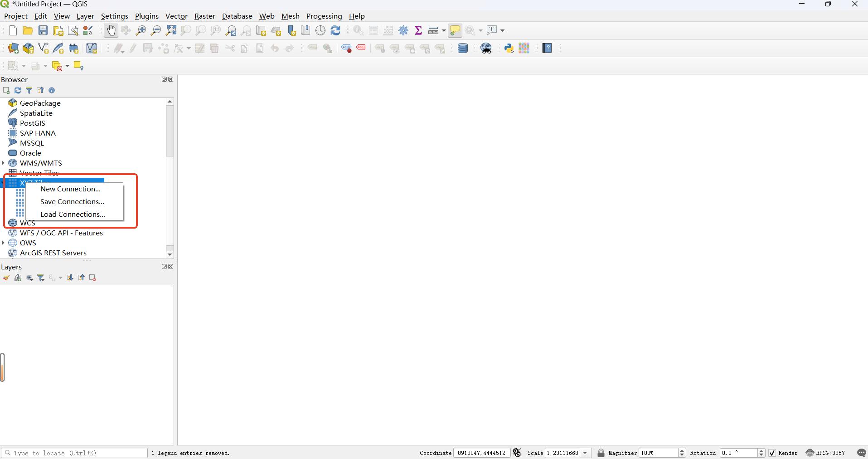Open the Data Source Manager
Image resolution: width=868 pixels, height=459 pixels.
pyautogui.click(x=13, y=48)
